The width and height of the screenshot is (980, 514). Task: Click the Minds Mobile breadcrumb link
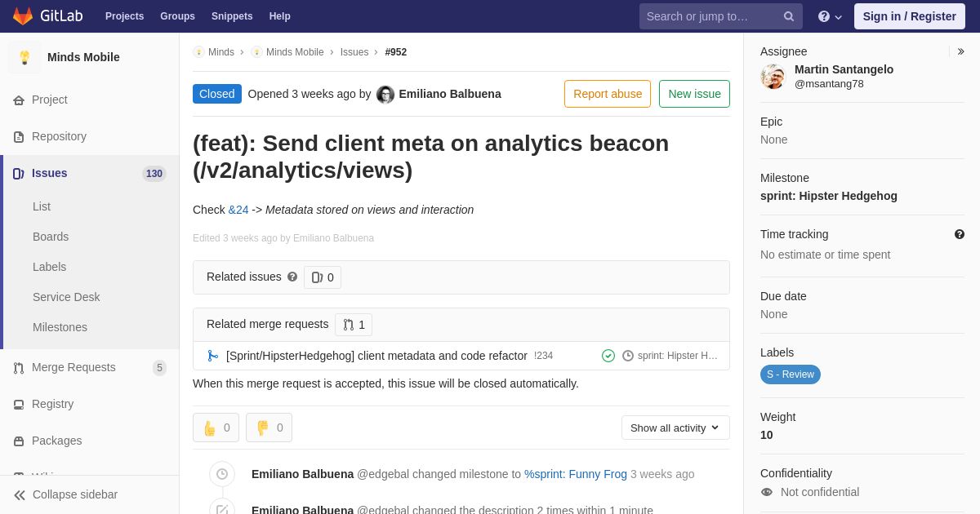[x=295, y=52]
